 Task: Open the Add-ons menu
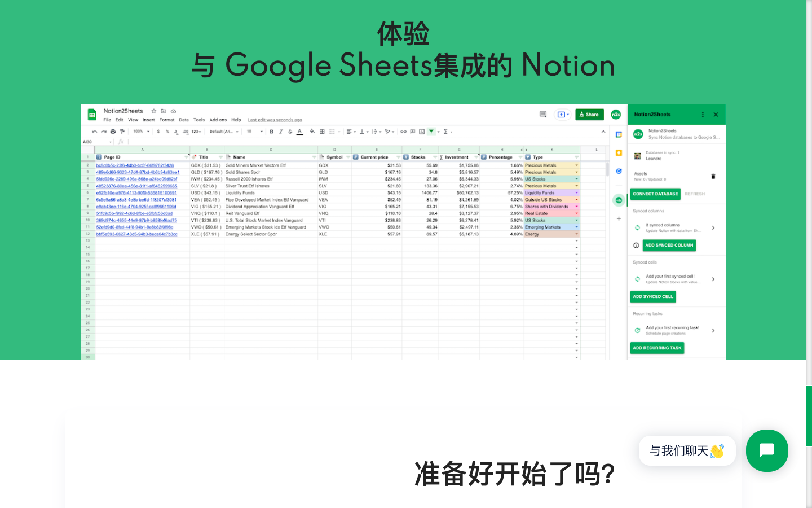[x=218, y=120]
